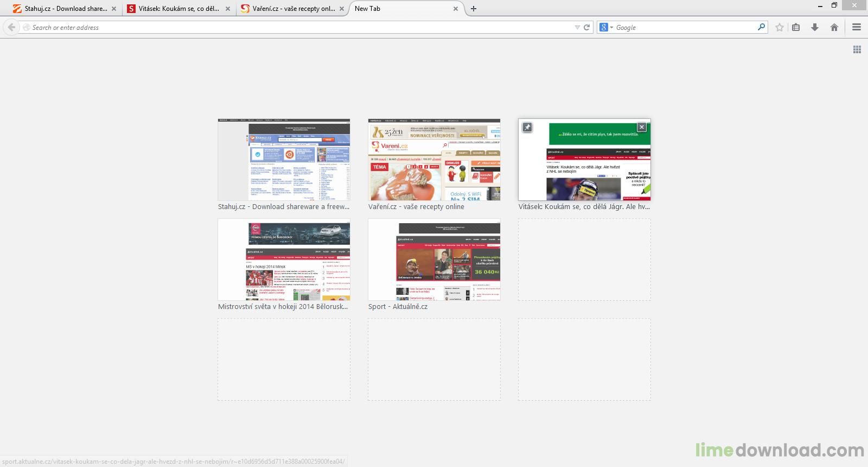Pin the Vításek tile with pin icon
This screenshot has width=868, height=467.
527,127
